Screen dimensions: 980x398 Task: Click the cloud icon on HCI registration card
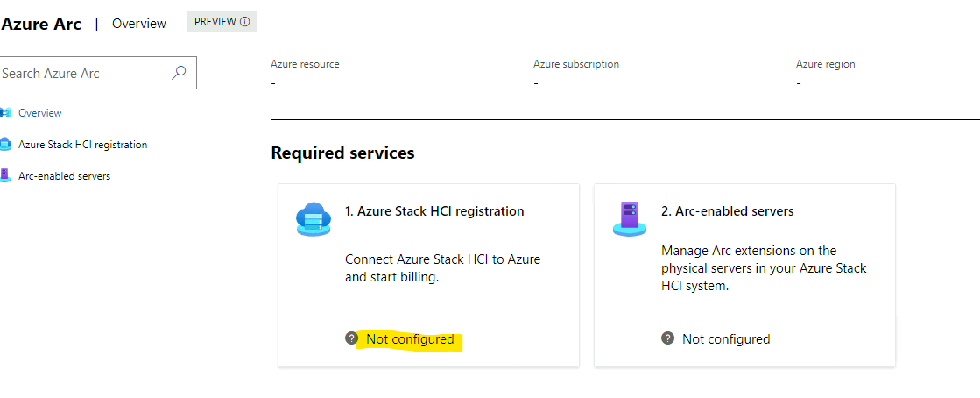click(314, 218)
